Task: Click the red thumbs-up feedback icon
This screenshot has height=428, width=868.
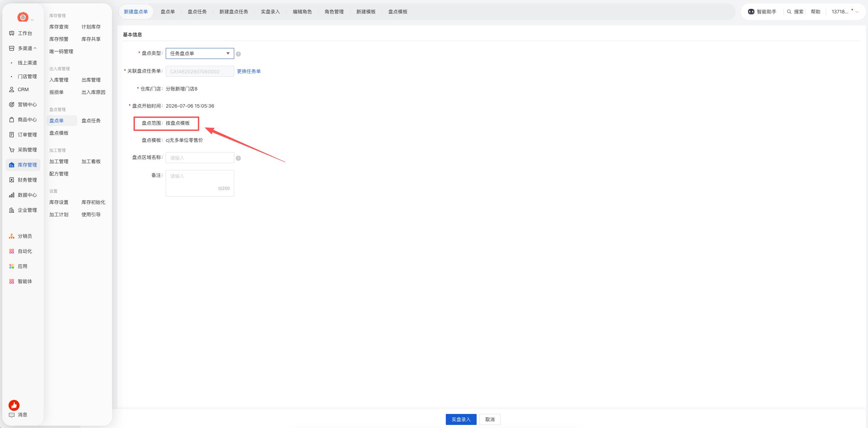Action: coord(14,405)
